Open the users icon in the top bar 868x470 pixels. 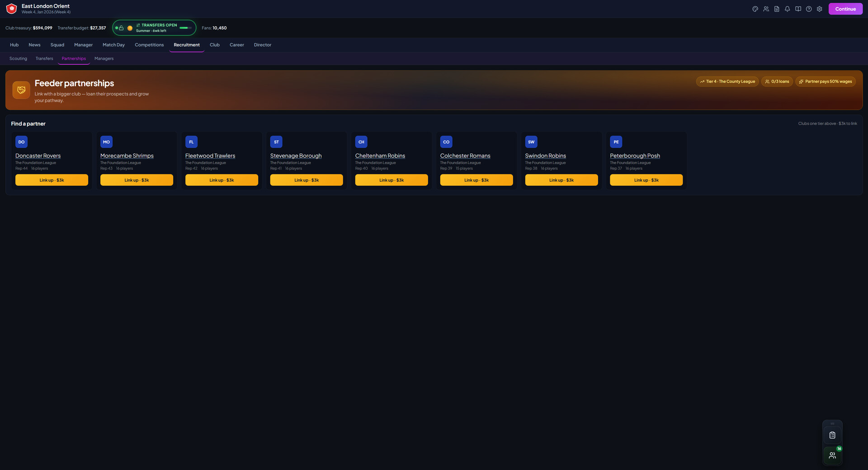[766, 9]
